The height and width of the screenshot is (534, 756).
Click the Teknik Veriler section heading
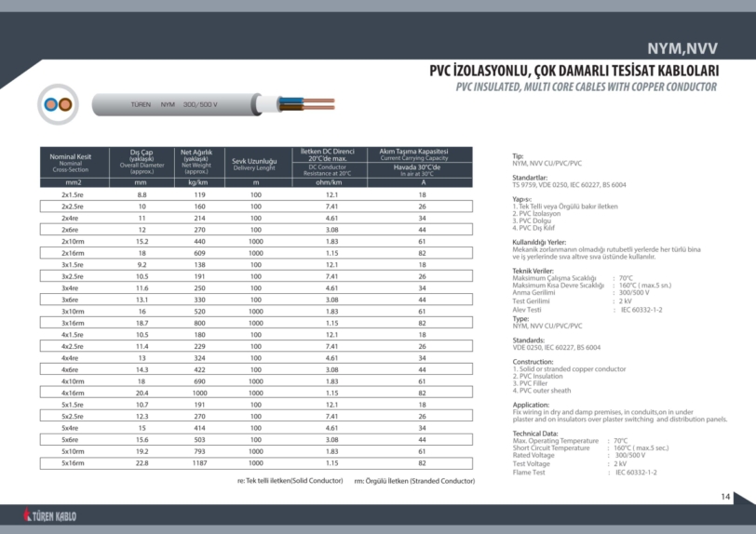[534, 270]
